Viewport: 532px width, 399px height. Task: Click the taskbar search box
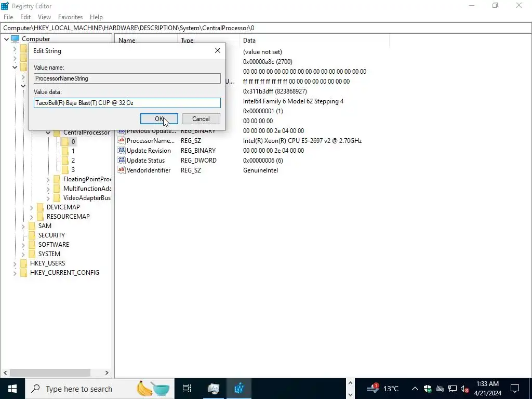[100, 389]
